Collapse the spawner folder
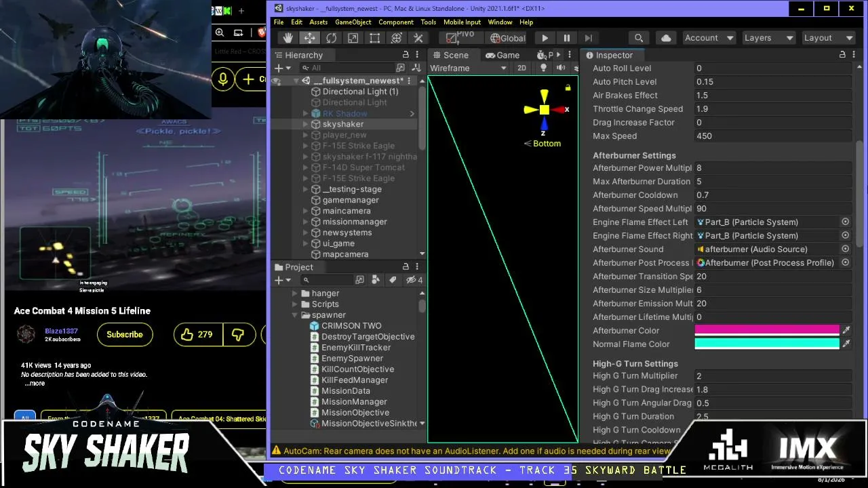868x488 pixels. tap(295, 315)
